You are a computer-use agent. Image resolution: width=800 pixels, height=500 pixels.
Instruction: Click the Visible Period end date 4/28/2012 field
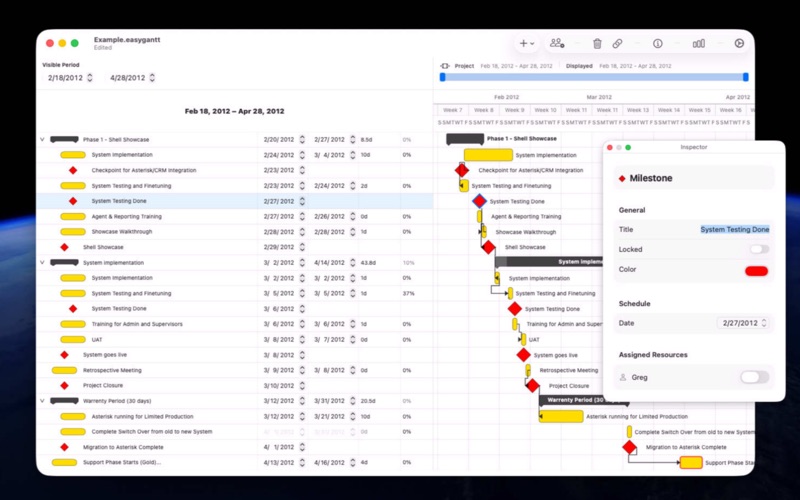pyautogui.click(x=128, y=78)
